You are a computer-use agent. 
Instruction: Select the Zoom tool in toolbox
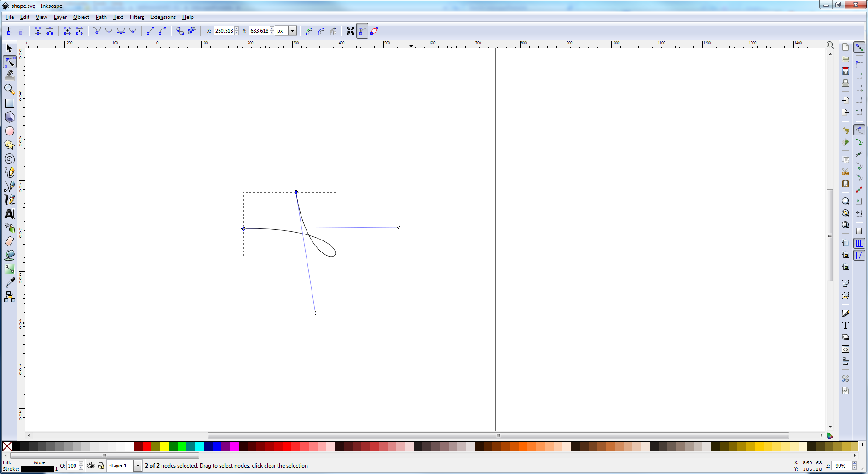coord(9,89)
